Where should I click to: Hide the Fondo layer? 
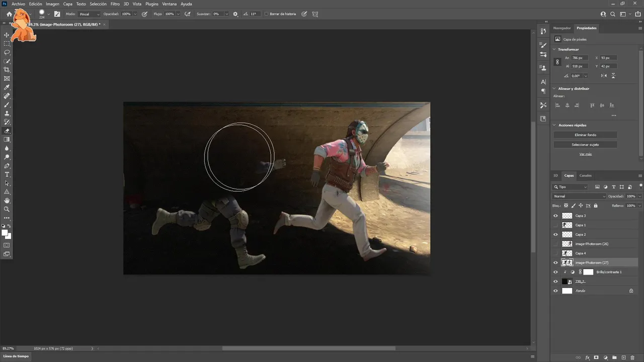555,291
